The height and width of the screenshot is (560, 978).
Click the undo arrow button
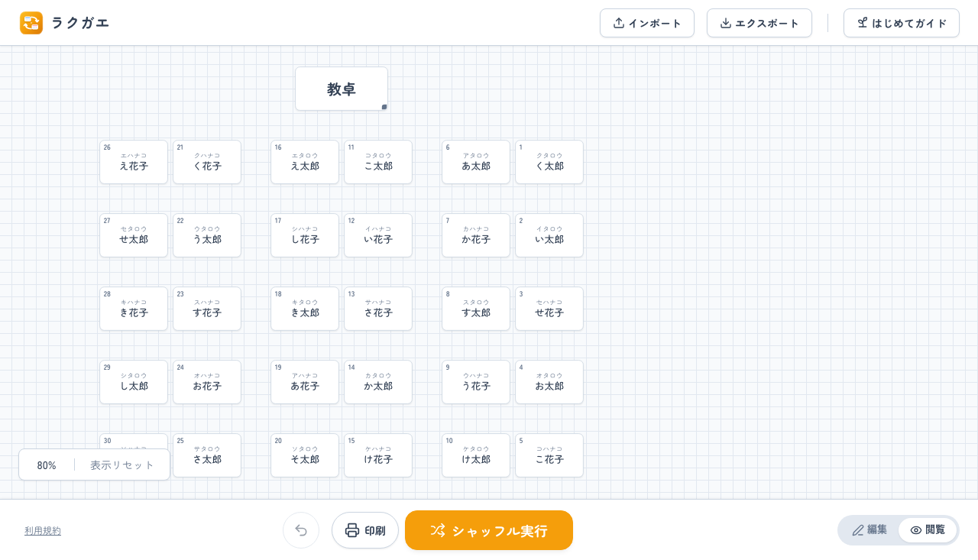pyautogui.click(x=301, y=530)
